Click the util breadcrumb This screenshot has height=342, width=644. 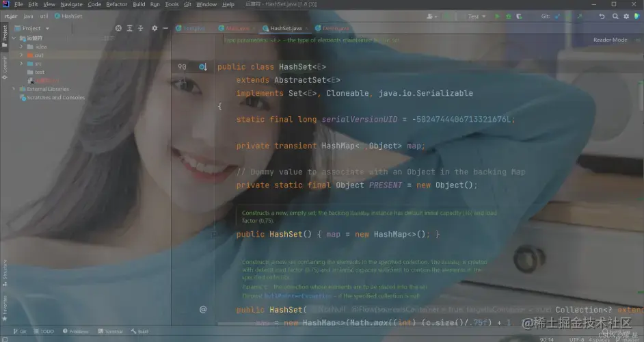[44, 16]
